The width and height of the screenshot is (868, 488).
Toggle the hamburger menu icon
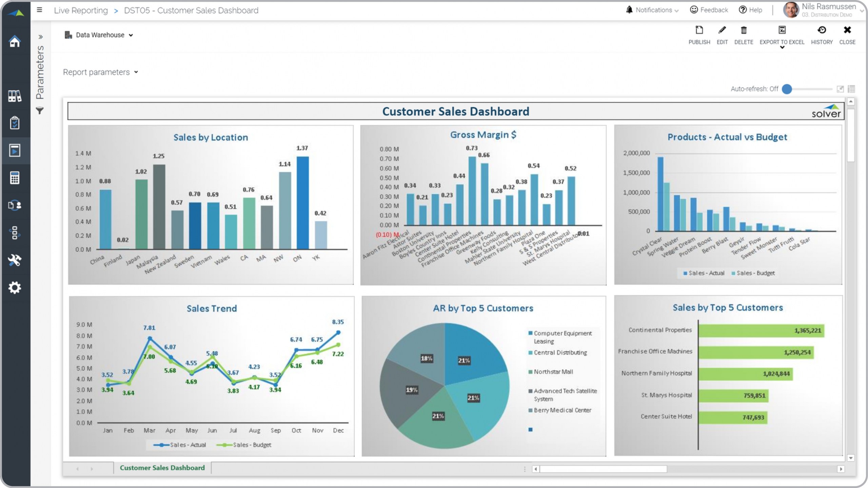pyautogui.click(x=40, y=10)
